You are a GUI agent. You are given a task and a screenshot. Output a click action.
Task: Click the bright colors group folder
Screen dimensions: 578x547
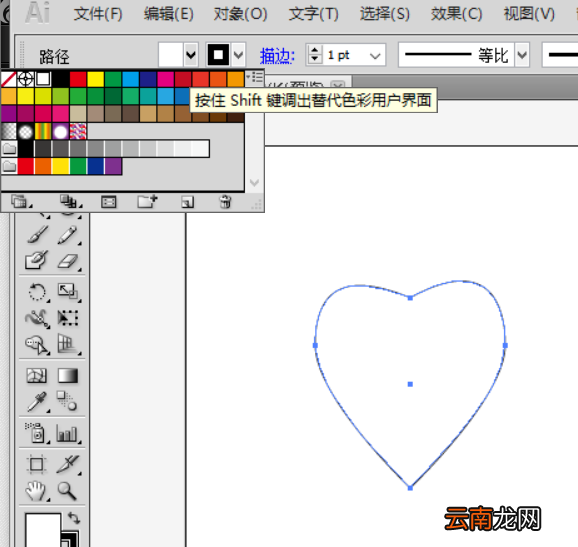[x=9, y=167]
